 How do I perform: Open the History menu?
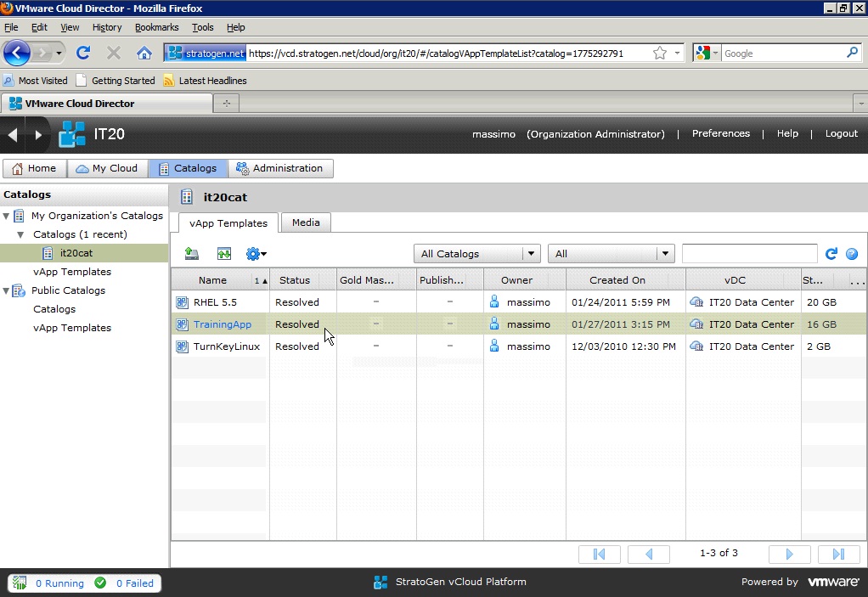[107, 27]
